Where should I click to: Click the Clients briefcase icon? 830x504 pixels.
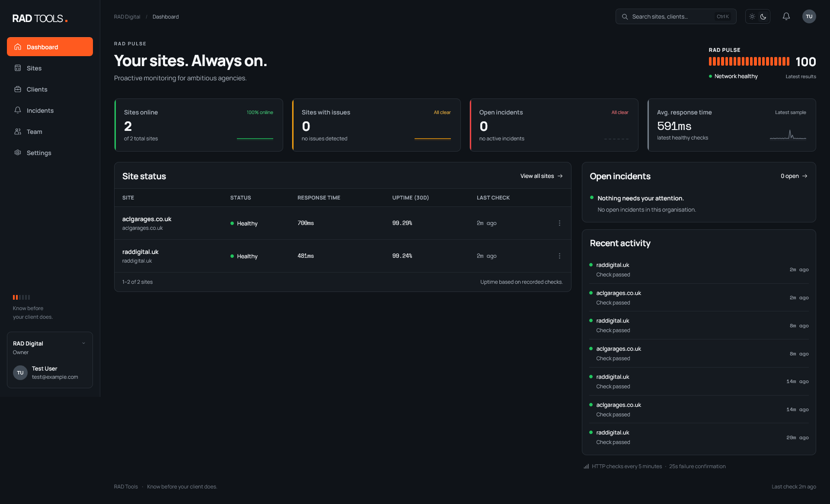[x=18, y=89]
